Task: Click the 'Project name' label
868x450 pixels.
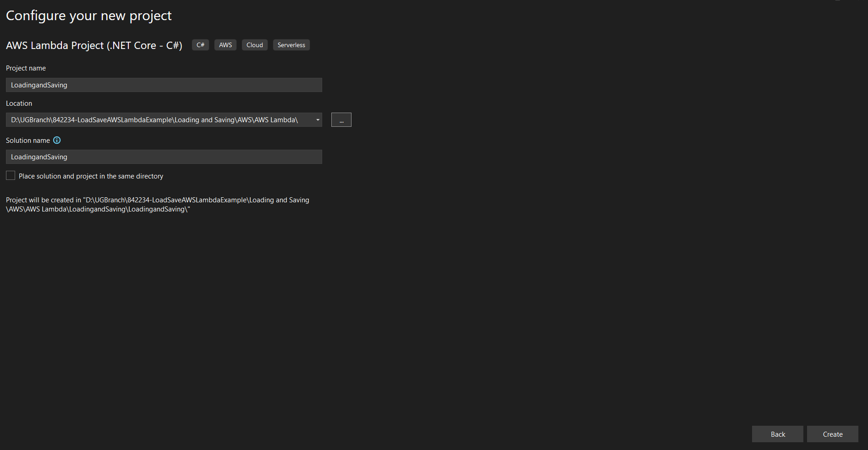Action: pyautogui.click(x=26, y=68)
